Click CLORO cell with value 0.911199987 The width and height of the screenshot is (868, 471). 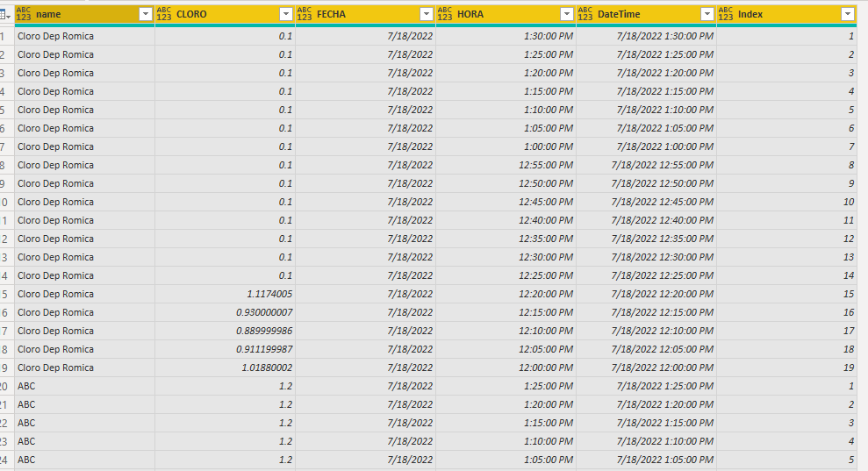coord(226,349)
